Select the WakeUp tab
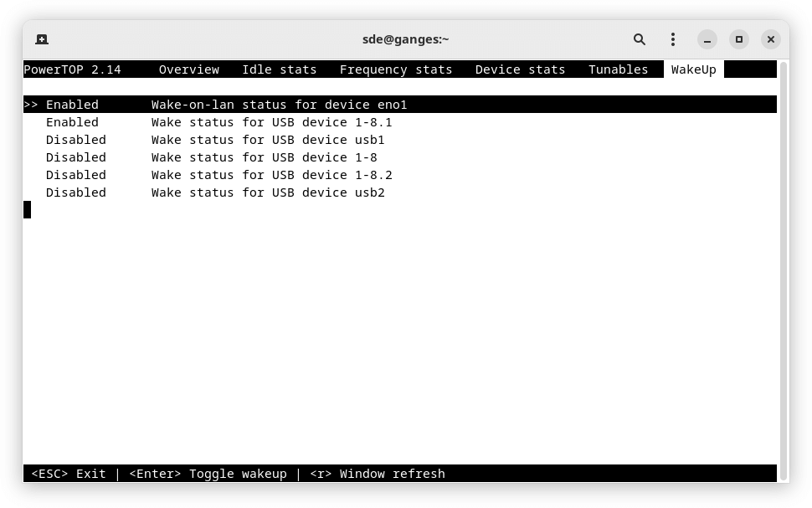The image size is (812, 508). tap(693, 69)
